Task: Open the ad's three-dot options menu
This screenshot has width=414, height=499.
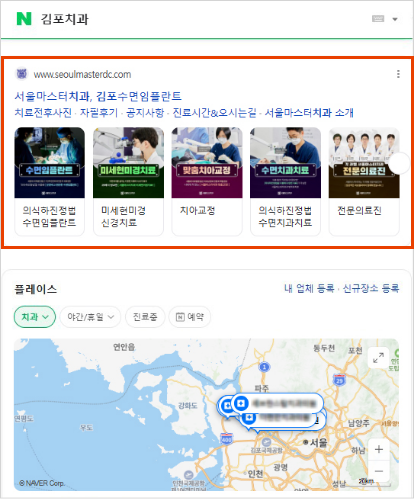Action: tap(398, 74)
